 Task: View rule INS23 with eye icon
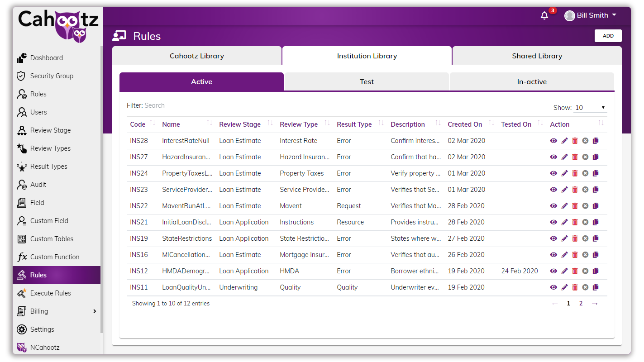click(553, 190)
